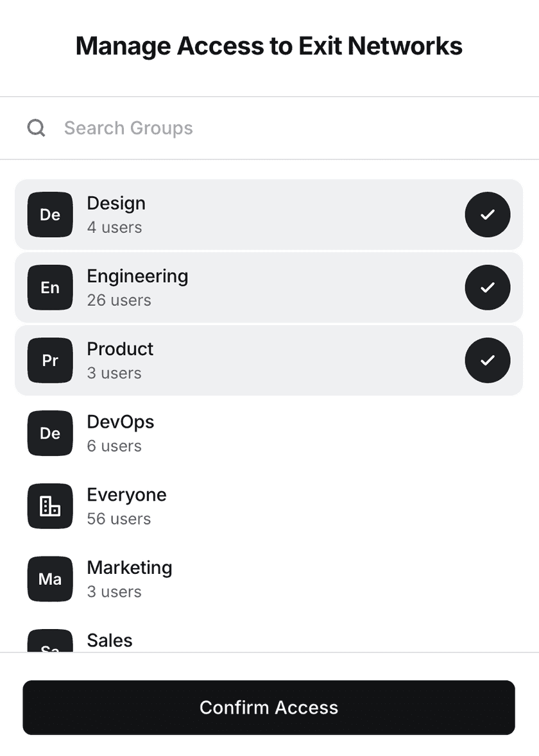The width and height of the screenshot is (539, 756).
Task: Select the Engineering row showing 26 users
Action: click(269, 287)
